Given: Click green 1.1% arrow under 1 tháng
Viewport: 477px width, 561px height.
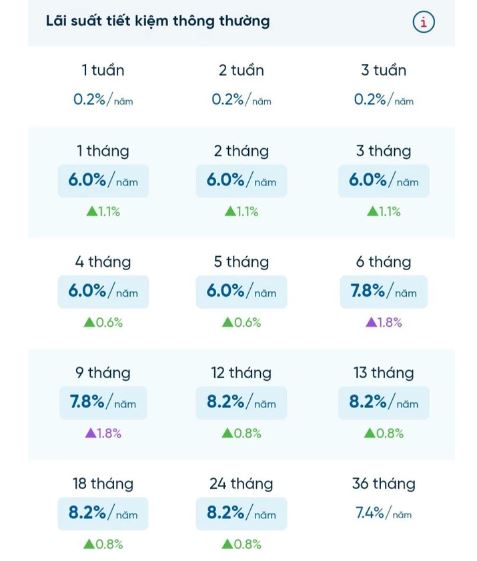Looking at the screenshot, I should click(x=103, y=211).
